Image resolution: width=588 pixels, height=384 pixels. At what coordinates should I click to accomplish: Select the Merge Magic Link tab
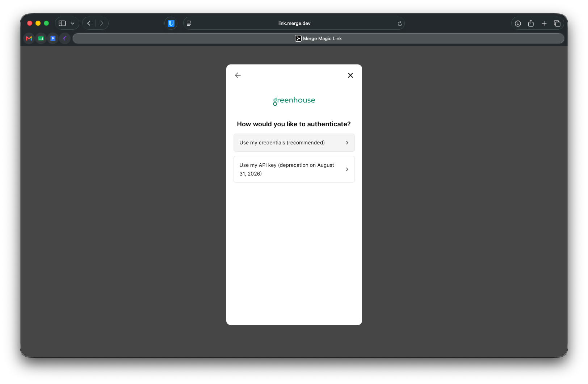coord(318,38)
